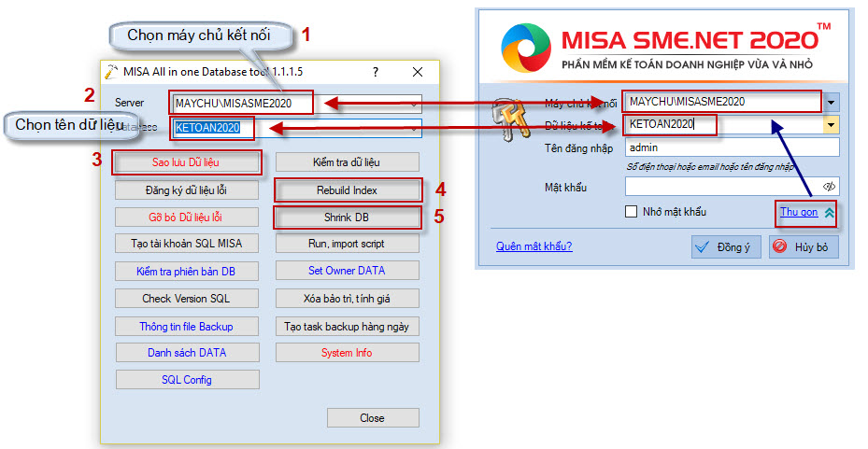The image size is (868, 449).
Task: Open Đăng ký dữ liệu lỗi
Action: coord(187,190)
